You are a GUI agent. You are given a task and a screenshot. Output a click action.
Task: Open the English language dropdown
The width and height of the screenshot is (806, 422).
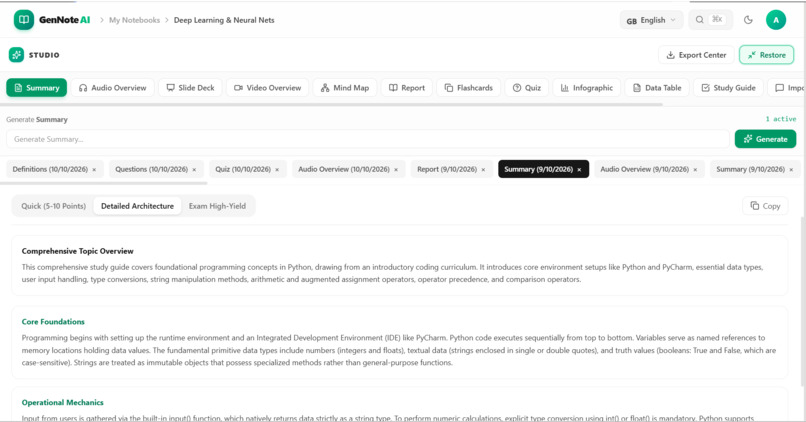(x=651, y=20)
